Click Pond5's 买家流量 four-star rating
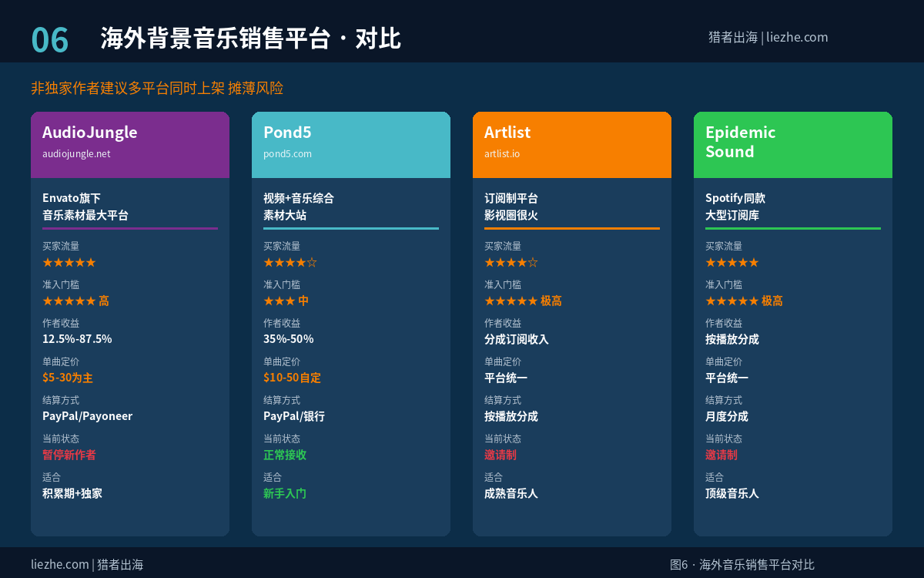Viewport: 924px width, 578px height. 290,262
